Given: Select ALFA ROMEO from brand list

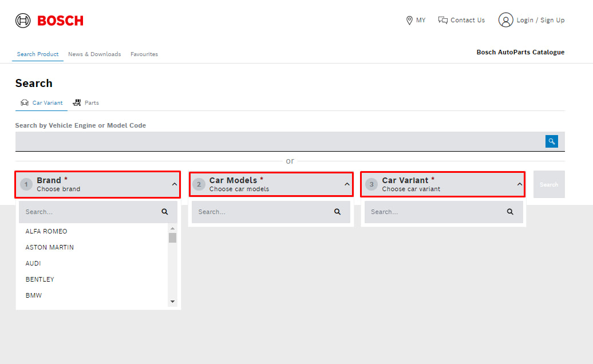Looking at the screenshot, I should [46, 231].
